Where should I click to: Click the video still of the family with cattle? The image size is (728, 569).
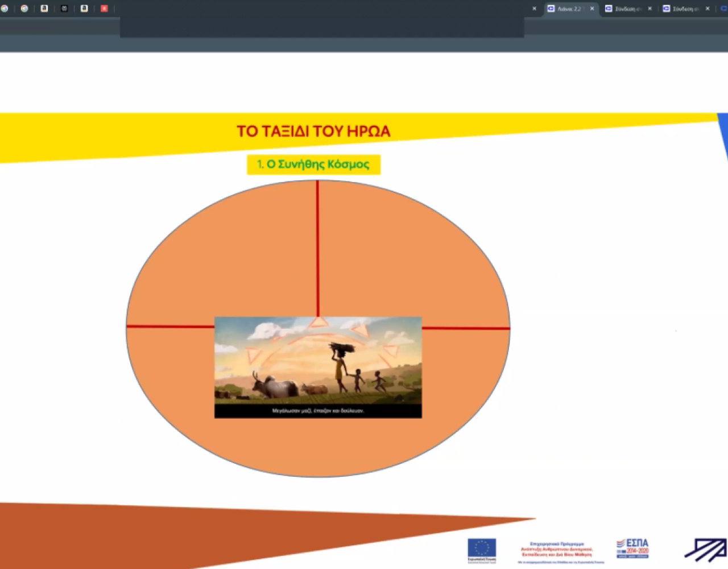tap(318, 367)
